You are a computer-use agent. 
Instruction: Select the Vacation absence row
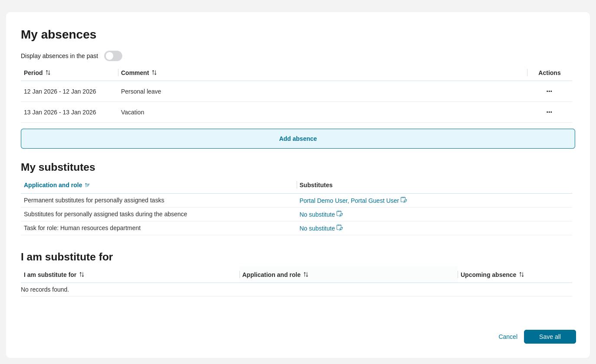[133, 112]
